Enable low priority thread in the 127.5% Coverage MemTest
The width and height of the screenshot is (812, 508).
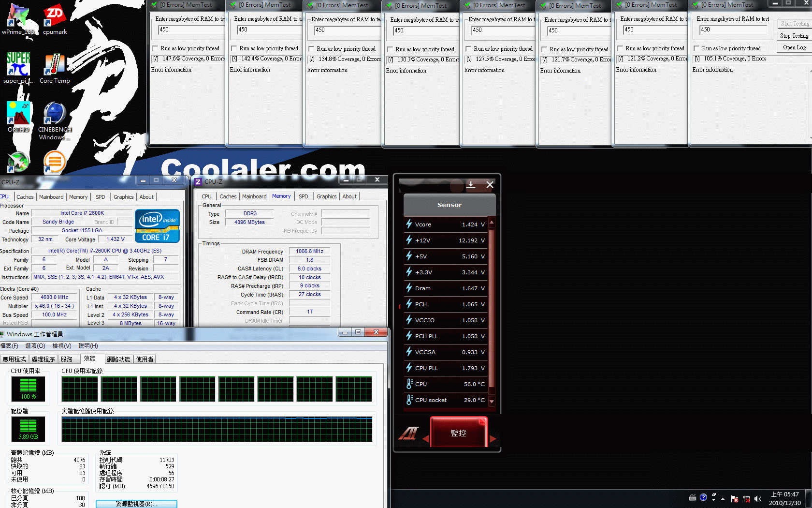[x=469, y=49]
